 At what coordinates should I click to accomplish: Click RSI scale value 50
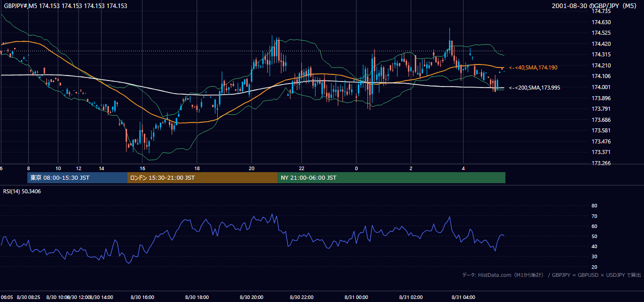click(x=594, y=236)
